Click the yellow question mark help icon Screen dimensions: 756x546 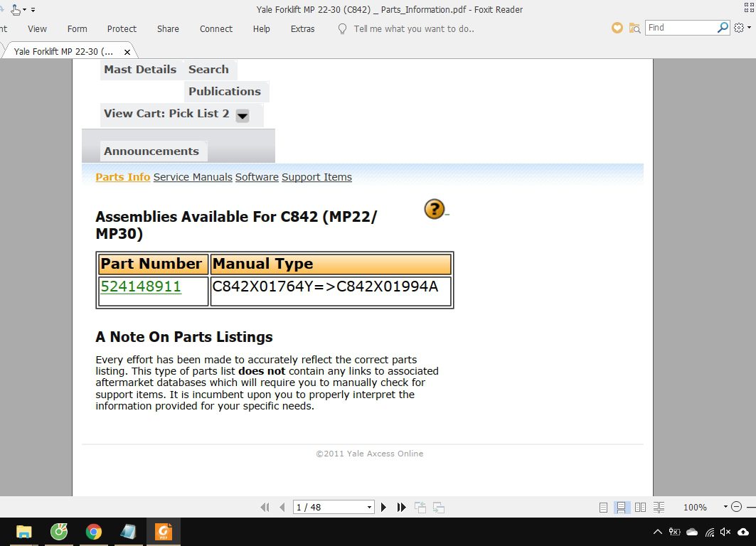click(x=435, y=209)
